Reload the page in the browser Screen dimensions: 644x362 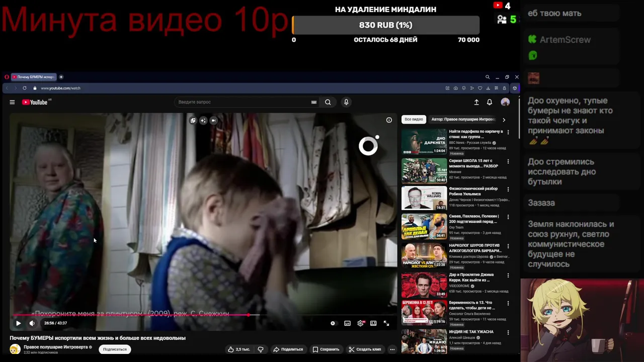(24, 88)
